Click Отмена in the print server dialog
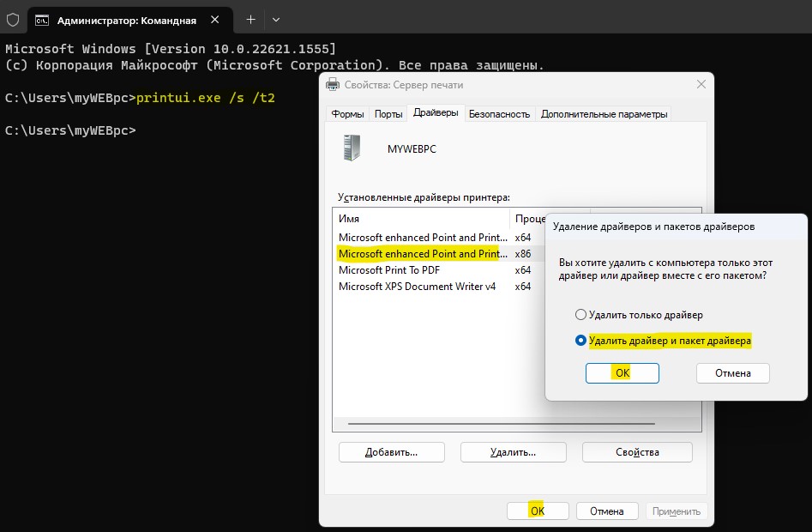 pyautogui.click(x=607, y=511)
